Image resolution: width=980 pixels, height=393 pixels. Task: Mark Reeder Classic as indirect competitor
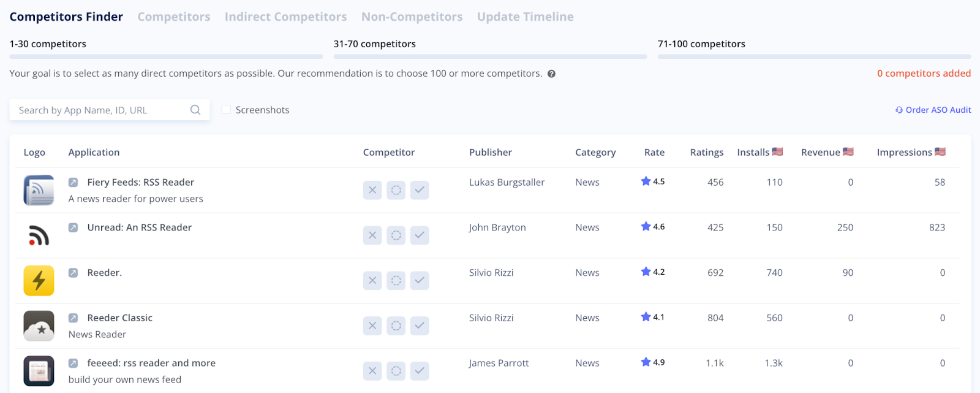(x=396, y=326)
